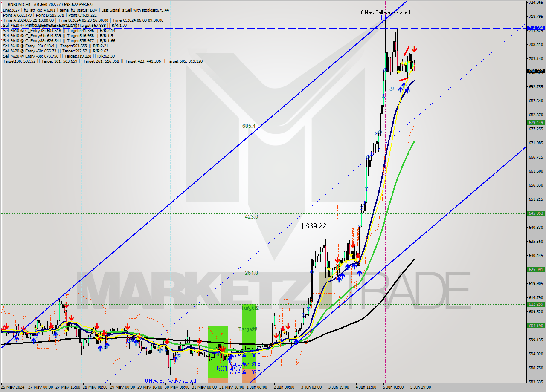Click the '2 Jun 00:00' time axis label
Screen dimensions: 546x392
(x=284, y=387)
